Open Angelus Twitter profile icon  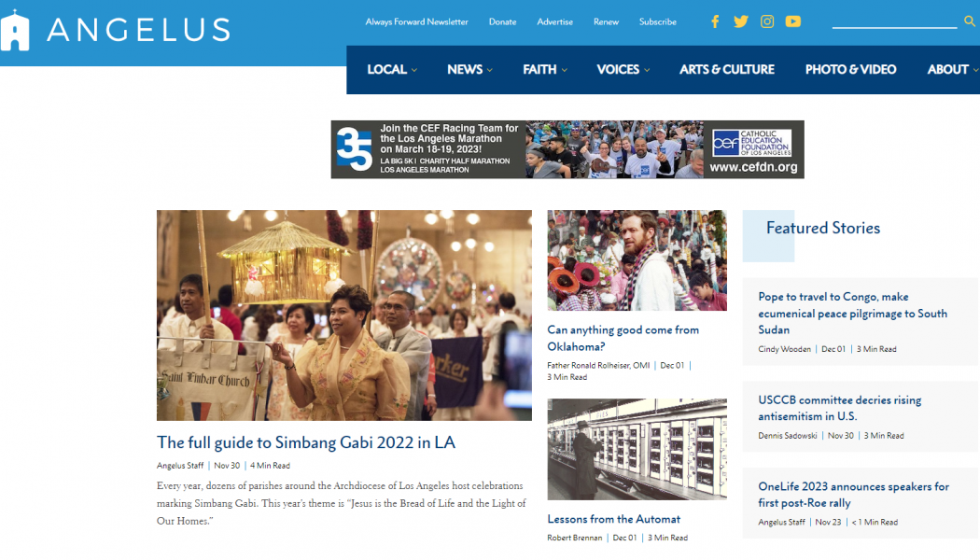coord(741,21)
